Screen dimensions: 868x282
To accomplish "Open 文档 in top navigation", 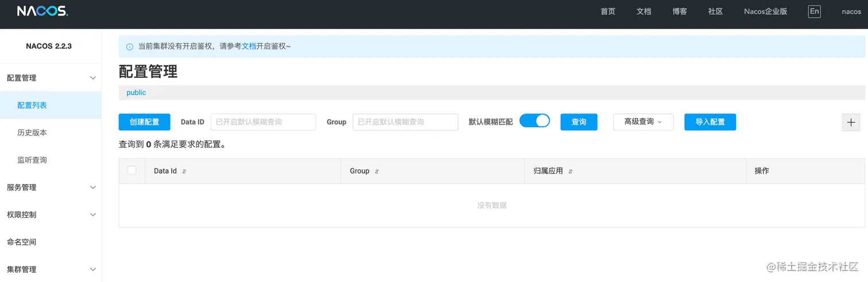I will coord(644,11).
